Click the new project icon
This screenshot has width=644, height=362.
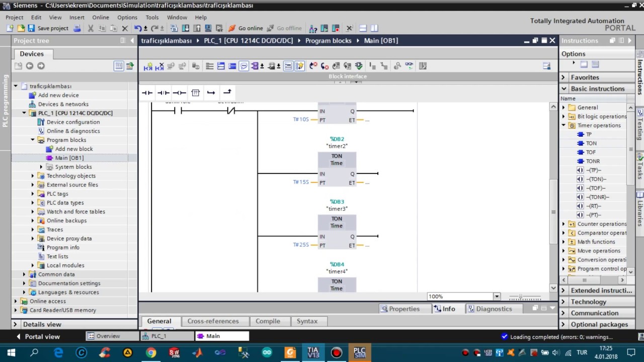10,28
